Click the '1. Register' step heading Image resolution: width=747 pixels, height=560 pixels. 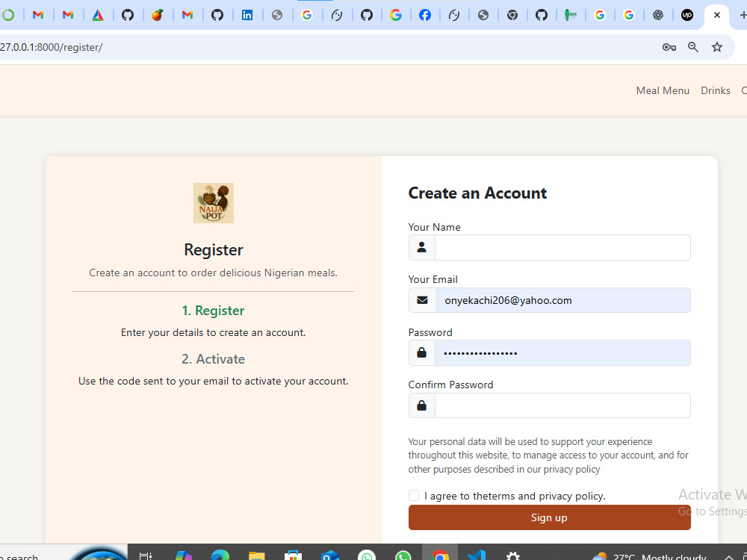213,311
